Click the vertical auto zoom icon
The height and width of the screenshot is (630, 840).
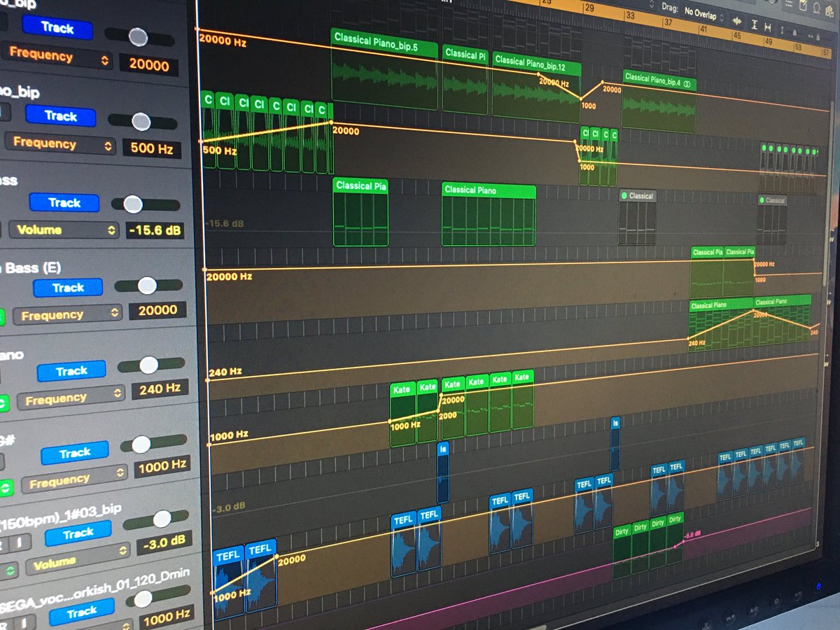[x=754, y=24]
